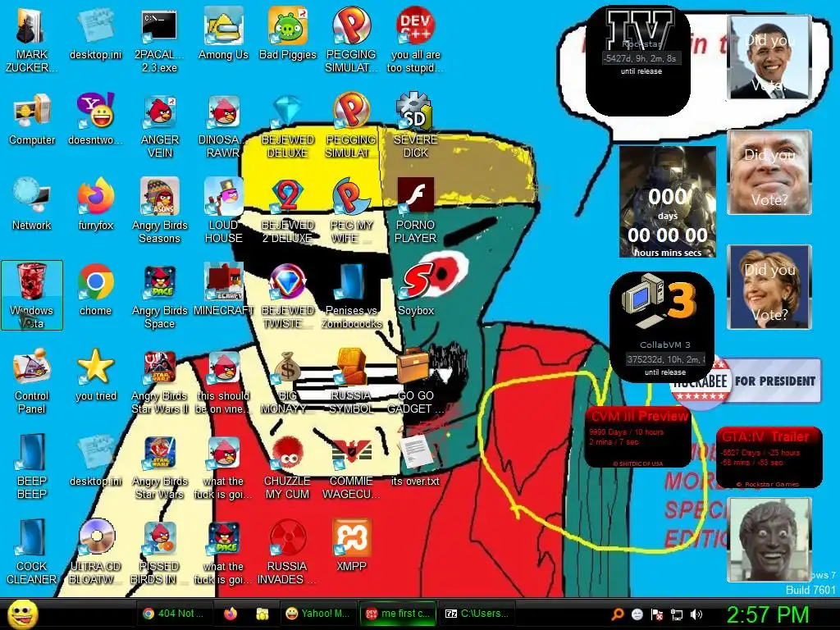Open the Angry Birds Seasons shortcut
Viewport: 840px width, 630px height.
160,211
